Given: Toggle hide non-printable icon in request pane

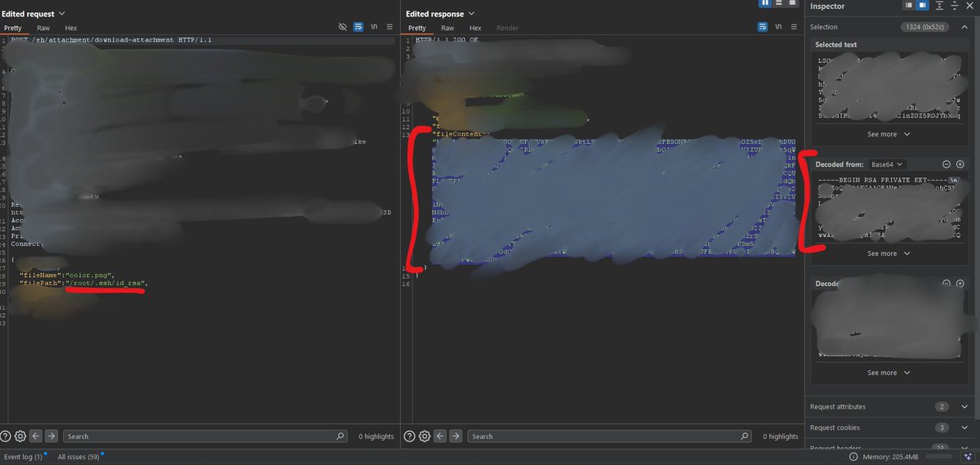Looking at the screenshot, I should click(344, 27).
